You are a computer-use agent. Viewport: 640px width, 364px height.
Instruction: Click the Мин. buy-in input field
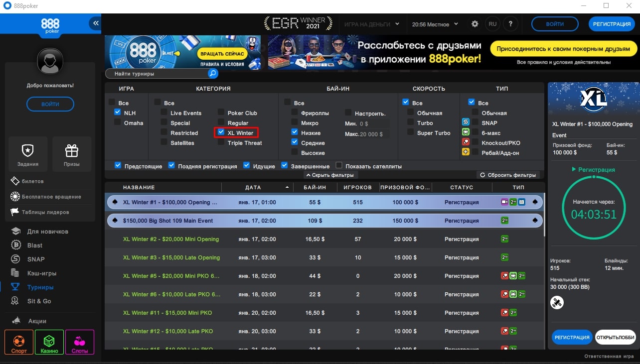[373, 123]
